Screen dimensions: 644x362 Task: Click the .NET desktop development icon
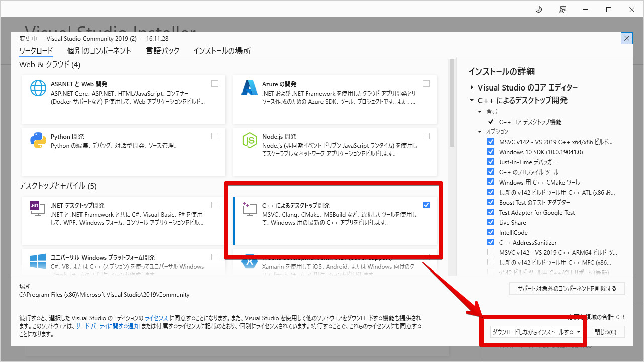coord(38,209)
